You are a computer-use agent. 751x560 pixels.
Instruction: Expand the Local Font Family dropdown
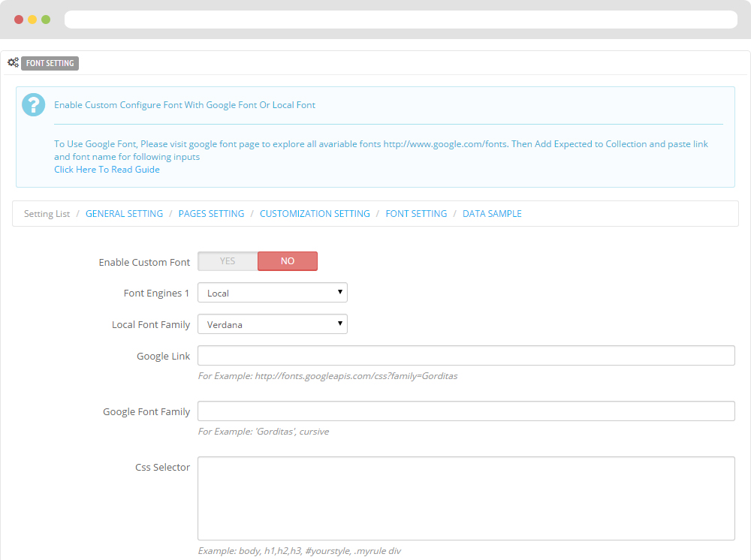[x=273, y=324]
